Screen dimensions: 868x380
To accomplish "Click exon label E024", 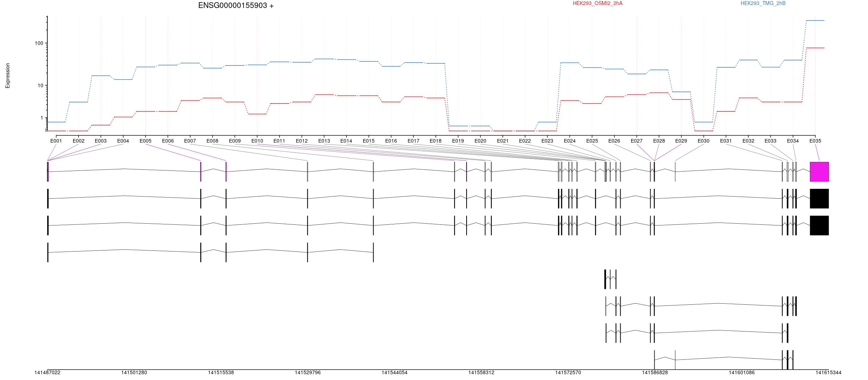I will coord(570,141).
